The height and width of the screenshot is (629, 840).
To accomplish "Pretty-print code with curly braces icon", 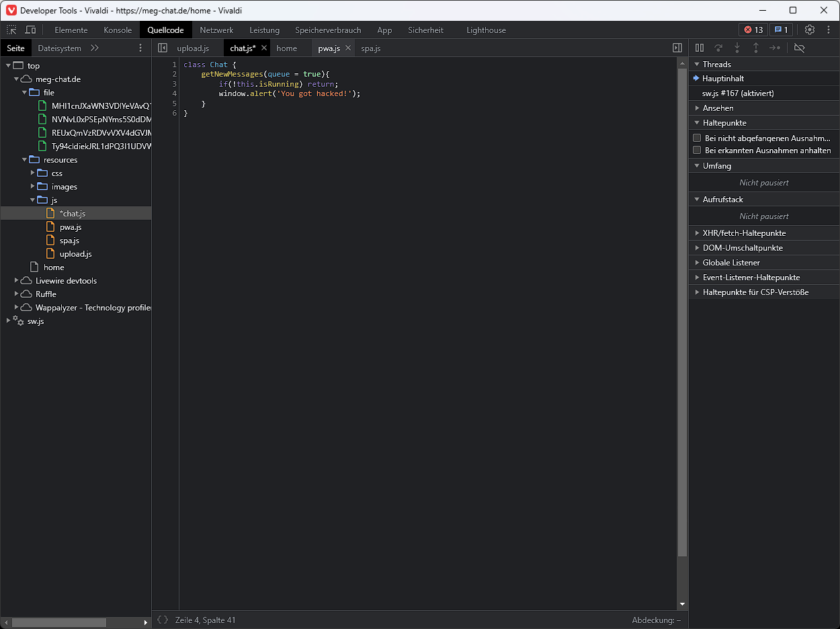I will pos(163,620).
